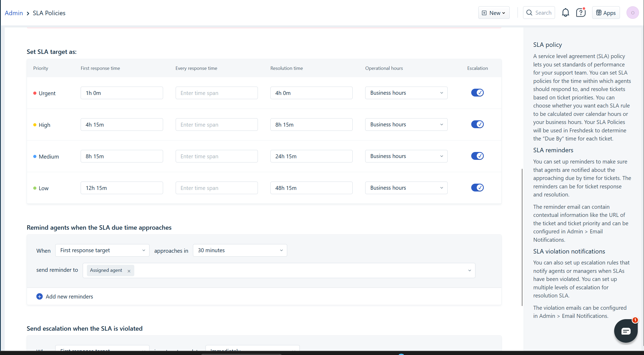Toggle escalation for Urgent priority
The width and height of the screenshot is (644, 355).
coord(477,93)
